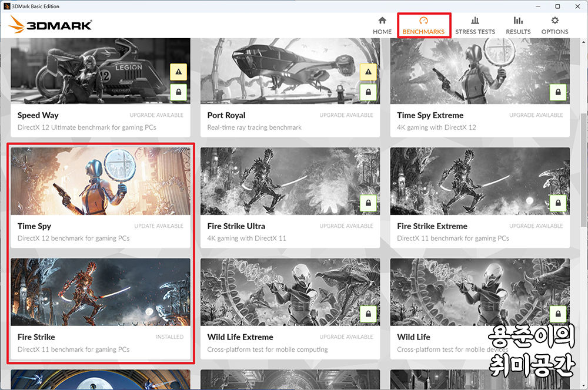This screenshot has height=390, width=588.
Task: Click the lock icon on Time Spy Extreme
Action: tap(558, 92)
